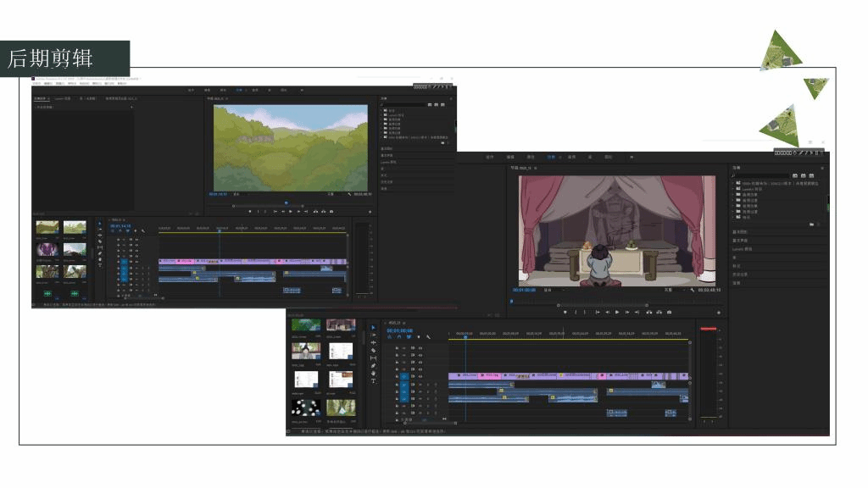Click New Custom Bin in shrine-preview Effects panel
The width and height of the screenshot is (868, 488).
pyautogui.click(x=811, y=225)
